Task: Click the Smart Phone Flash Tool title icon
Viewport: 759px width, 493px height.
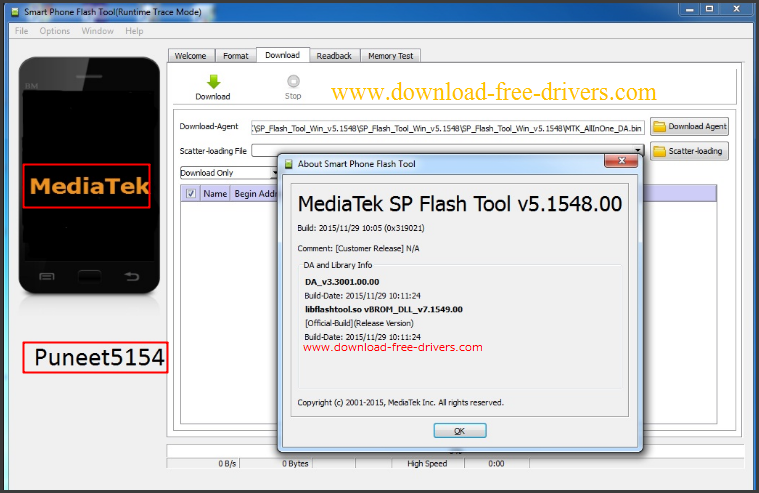Action: pyautogui.click(x=15, y=12)
